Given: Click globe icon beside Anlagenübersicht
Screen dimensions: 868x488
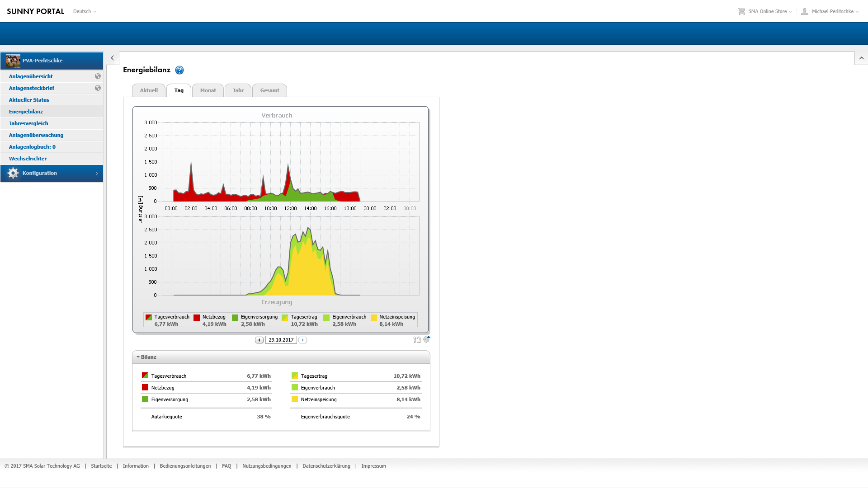Looking at the screenshot, I should point(98,76).
